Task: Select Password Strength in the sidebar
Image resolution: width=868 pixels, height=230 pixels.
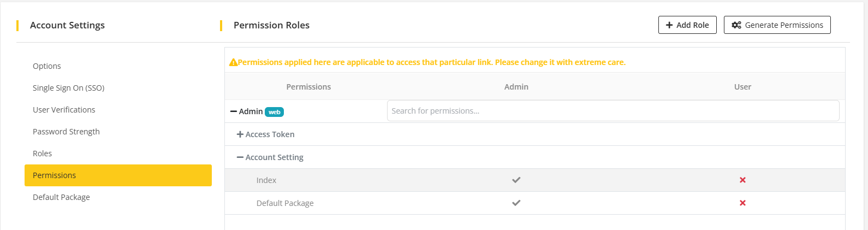Action: coord(66,132)
